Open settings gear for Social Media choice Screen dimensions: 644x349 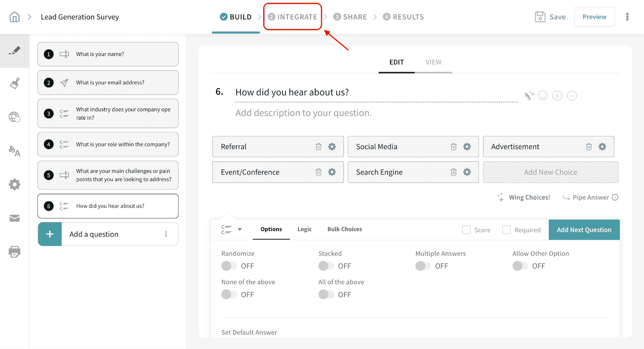click(x=467, y=147)
